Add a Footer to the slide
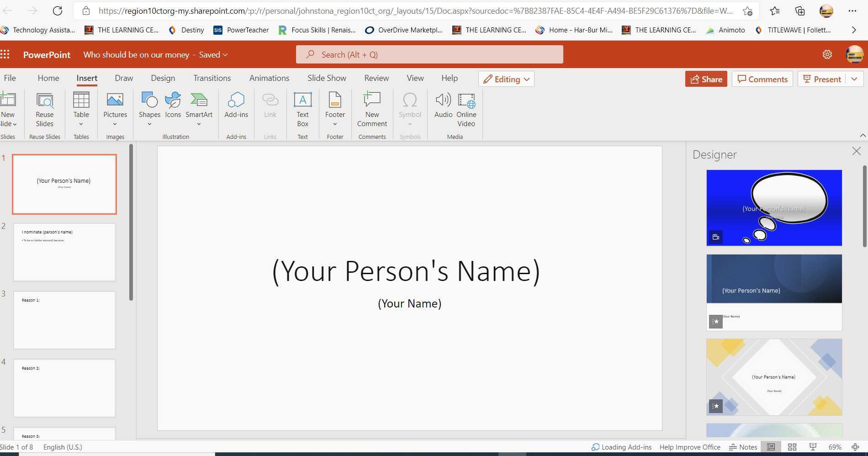The height and width of the screenshot is (456, 868). [x=335, y=108]
